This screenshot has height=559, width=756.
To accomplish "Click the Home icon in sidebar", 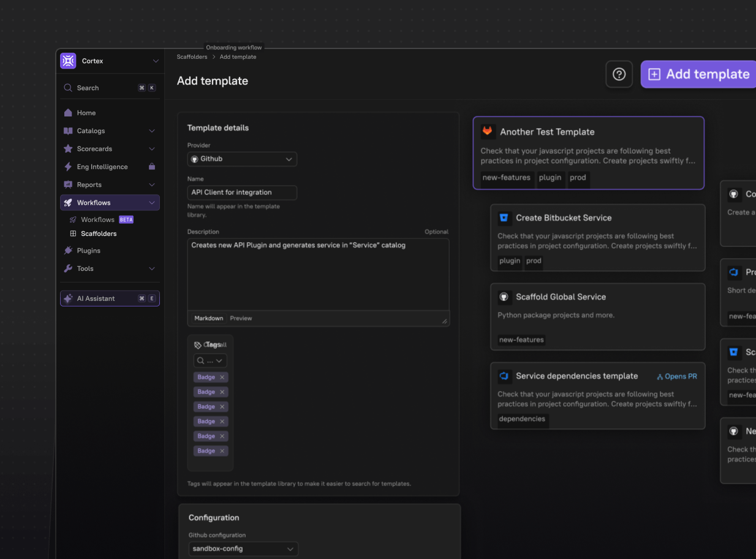I will click(68, 113).
